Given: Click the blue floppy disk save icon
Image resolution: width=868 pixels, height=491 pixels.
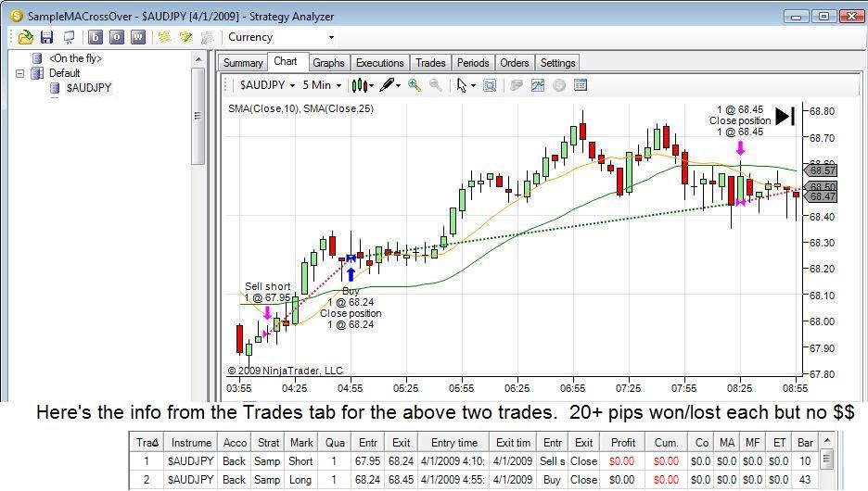Looking at the screenshot, I should (47, 38).
